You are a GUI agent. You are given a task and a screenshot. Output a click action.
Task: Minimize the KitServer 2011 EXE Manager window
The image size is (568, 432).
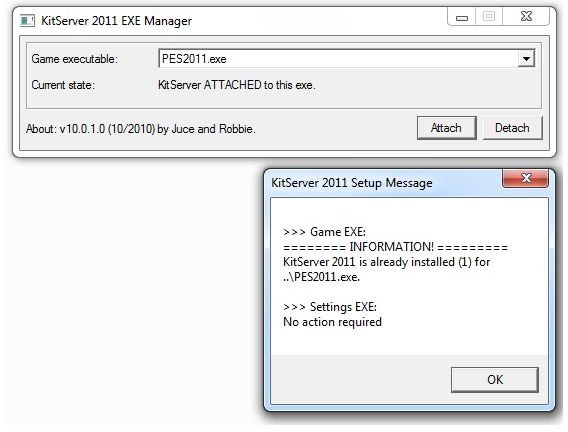tap(462, 17)
